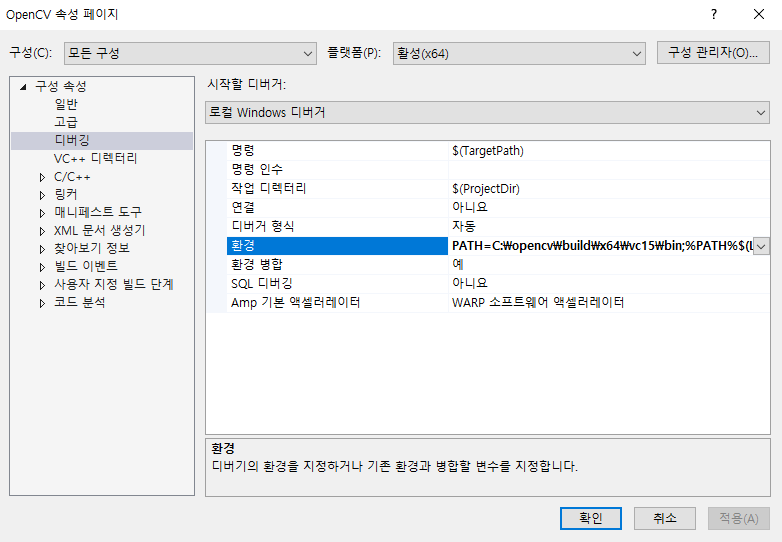Select the C/C++ tree label
Viewport: 782px width, 542px height.
(72, 177)
